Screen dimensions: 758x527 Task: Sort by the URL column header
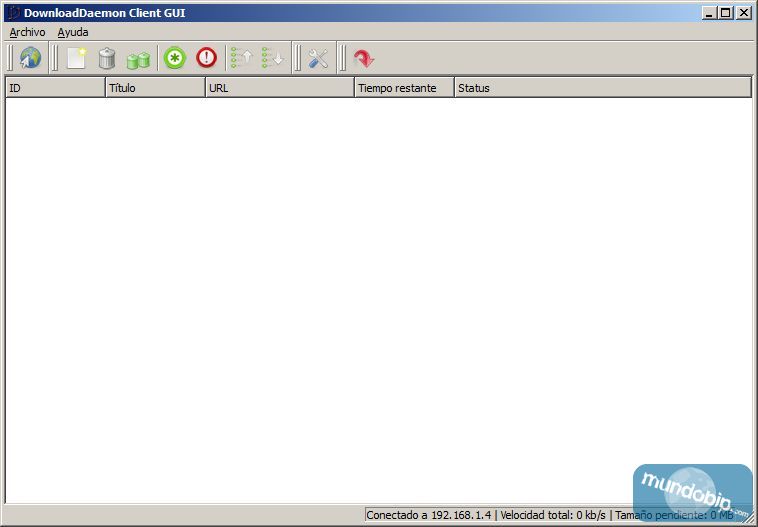point(280,88)
